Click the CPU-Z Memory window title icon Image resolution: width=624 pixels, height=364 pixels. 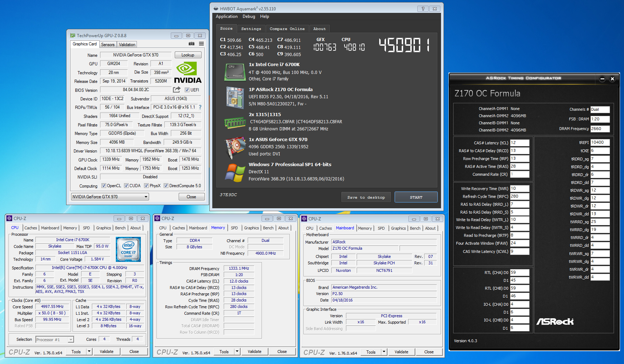tap(157, 218)
